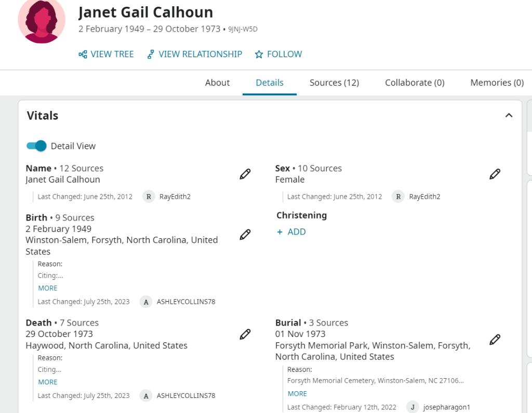Click the Burial edit pencil icon
The image size is (532, 413).
click(495, 340)
